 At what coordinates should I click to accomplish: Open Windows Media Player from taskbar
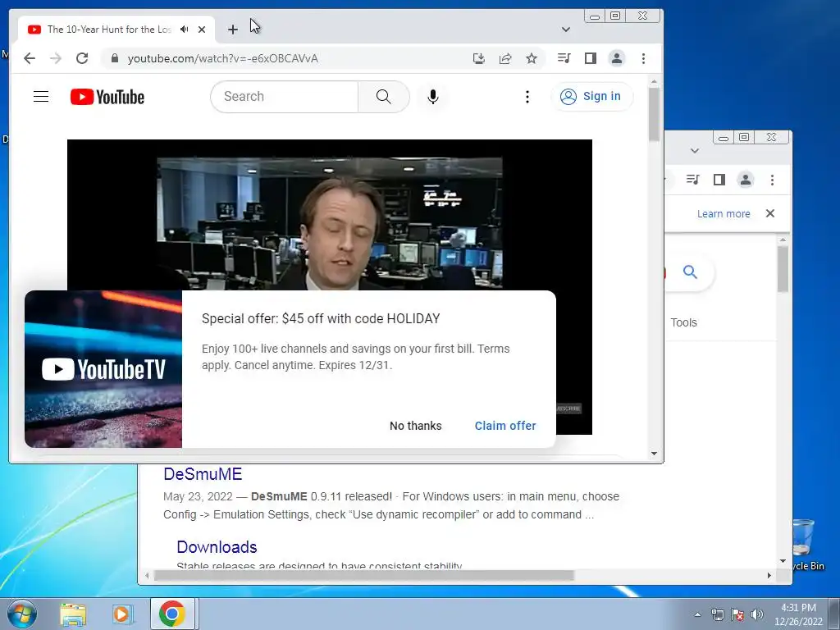[x=122, y=614]
